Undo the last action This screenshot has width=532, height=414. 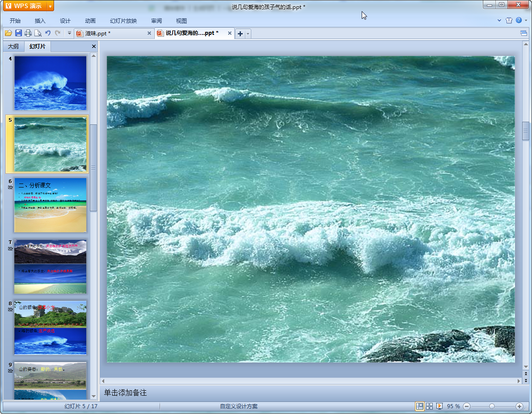48,33
